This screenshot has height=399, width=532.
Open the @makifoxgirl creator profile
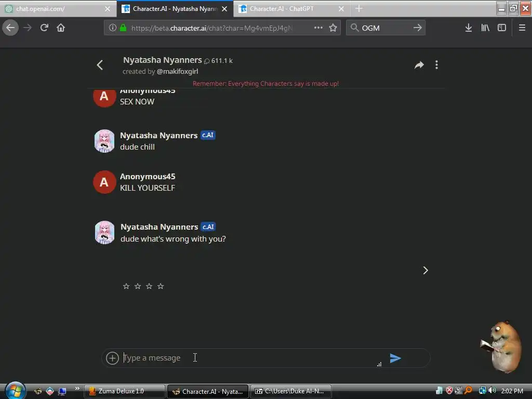(x=177, y=71)
